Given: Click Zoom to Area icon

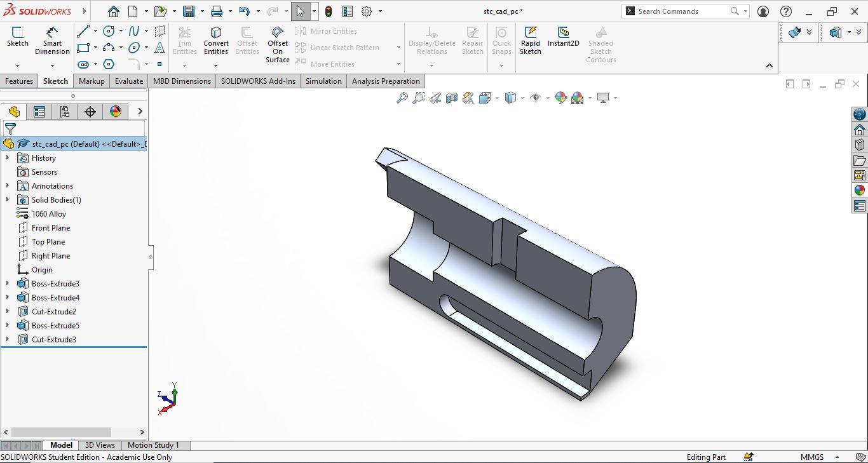Looking at the screenshot, I should tap(419, 98).
